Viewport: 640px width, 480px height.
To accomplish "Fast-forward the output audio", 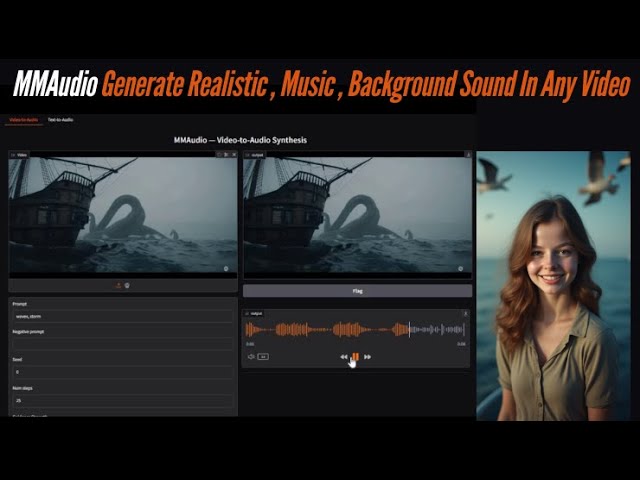I will coord(367,357).
